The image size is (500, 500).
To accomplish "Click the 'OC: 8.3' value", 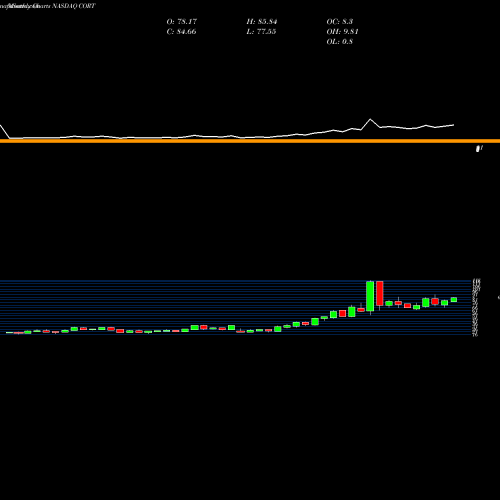I will (340, 22).
